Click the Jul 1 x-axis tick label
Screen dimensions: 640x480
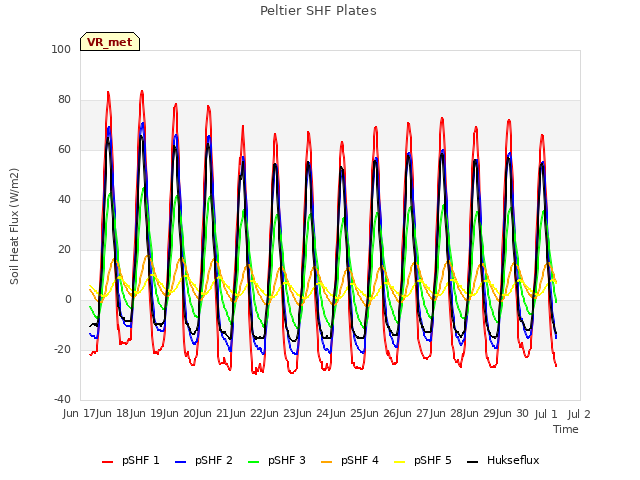tap(546, 414)
